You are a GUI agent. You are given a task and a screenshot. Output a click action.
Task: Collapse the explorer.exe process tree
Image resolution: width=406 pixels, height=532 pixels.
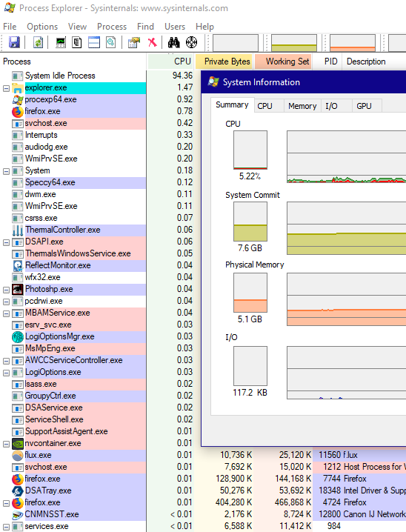[x=6, y=88]
